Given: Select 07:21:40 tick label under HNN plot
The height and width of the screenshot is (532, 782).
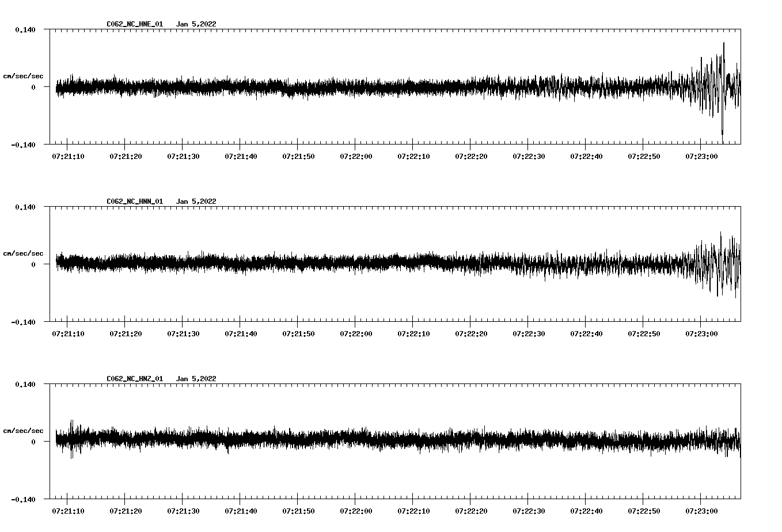Looking at the screenshot, I should 241,333.
